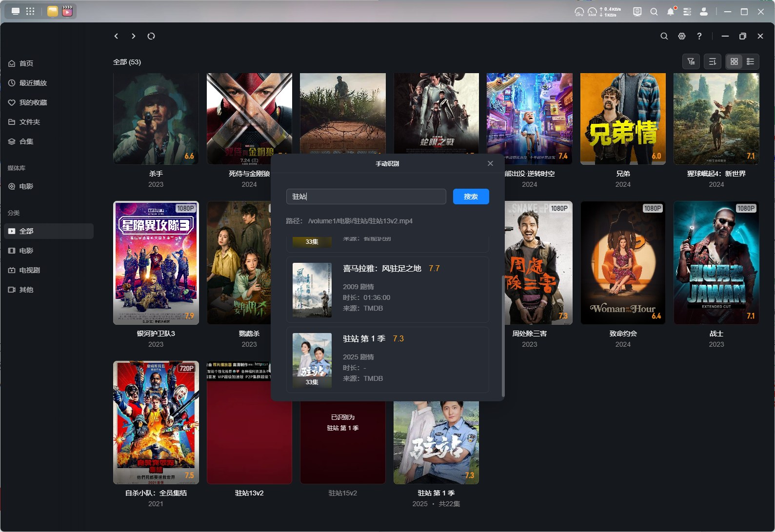Close the 手动识别 dialog
The image size is (775, 532).
point(491,163)
